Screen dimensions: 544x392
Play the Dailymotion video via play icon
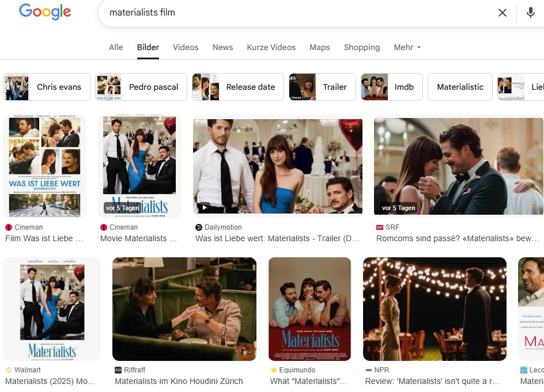coord(205,208)
